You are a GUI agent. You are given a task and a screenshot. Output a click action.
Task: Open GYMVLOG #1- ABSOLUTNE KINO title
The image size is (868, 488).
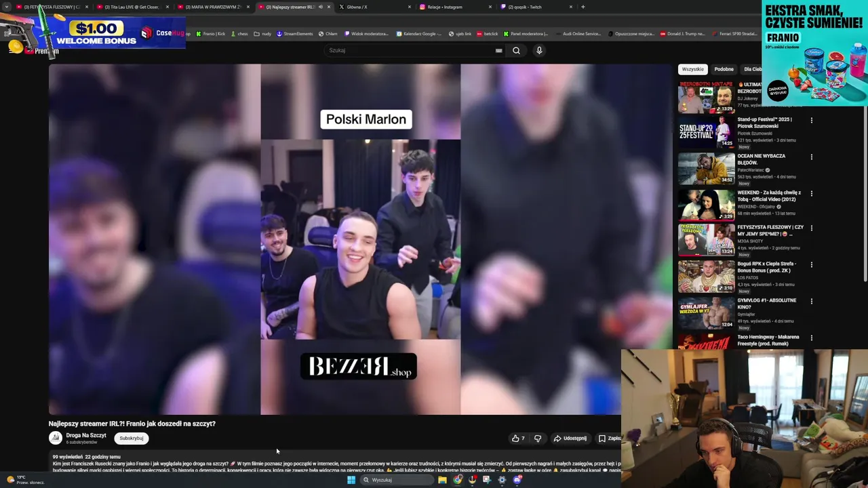767,303
